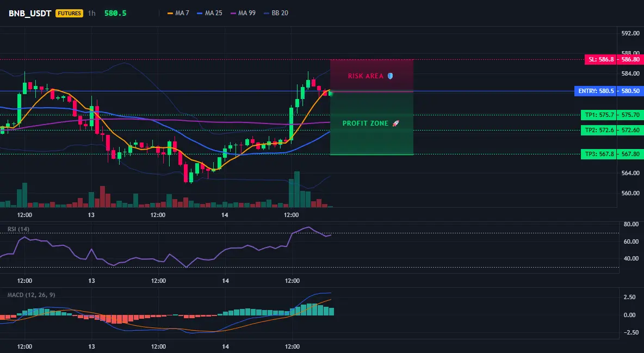
Task: Click the green 580.5 current price
Action: (x=115, y=13)
